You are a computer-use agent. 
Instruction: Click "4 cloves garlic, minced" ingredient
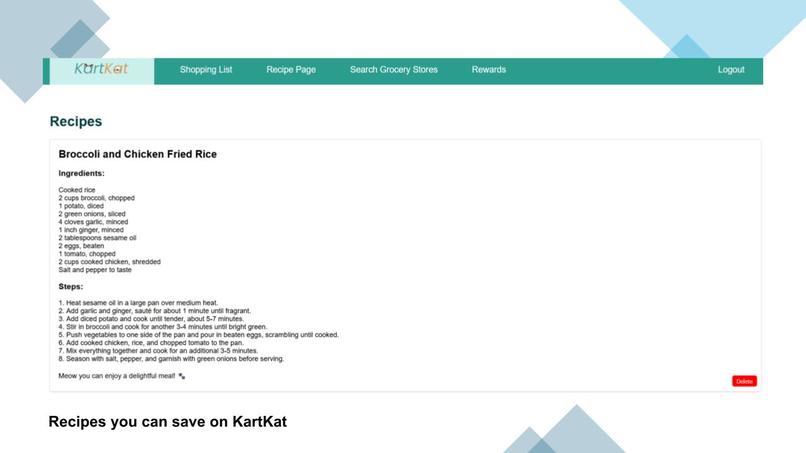click(93, 222)
